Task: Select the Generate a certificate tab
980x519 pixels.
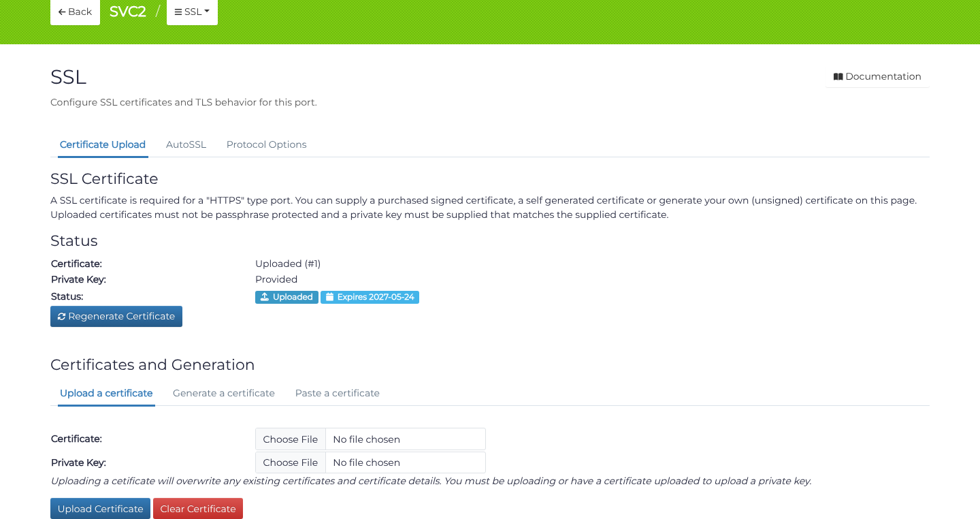Action: (224, 393)
